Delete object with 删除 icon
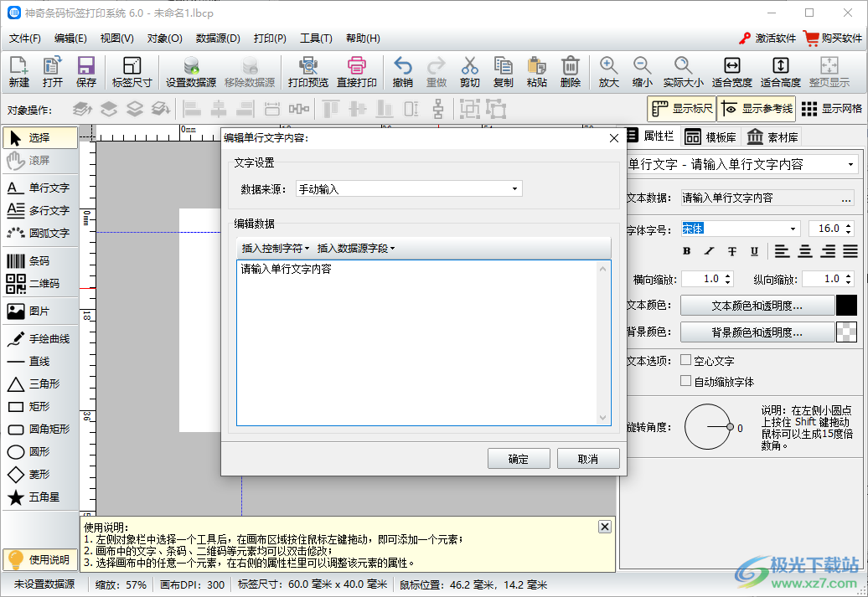 pos(571,72)
